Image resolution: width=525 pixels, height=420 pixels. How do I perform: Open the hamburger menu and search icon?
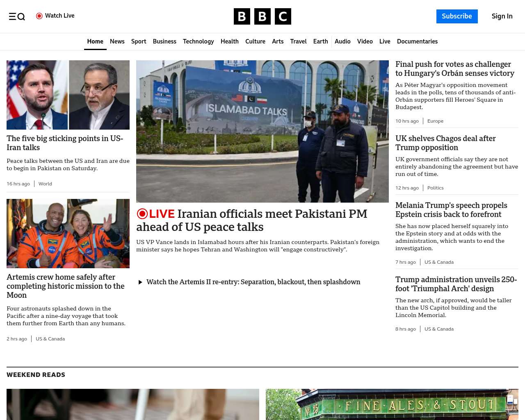[x=17, y=16]
